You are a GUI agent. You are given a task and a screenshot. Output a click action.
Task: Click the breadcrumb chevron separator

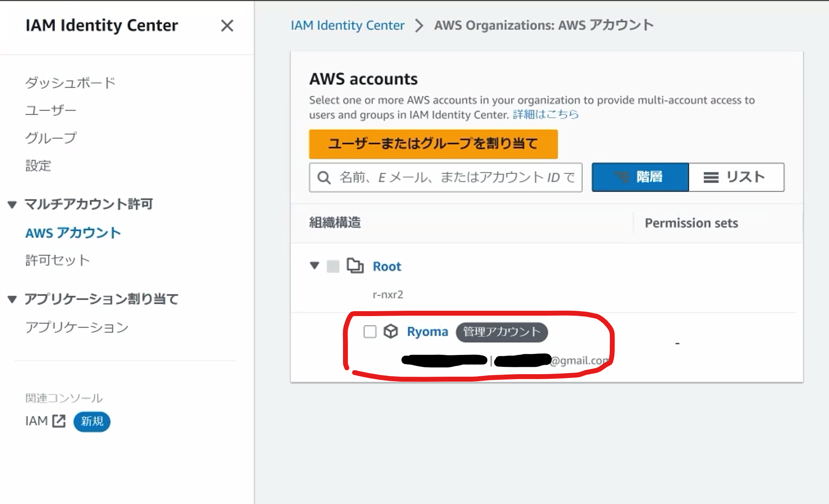click(x=419, y=25)
